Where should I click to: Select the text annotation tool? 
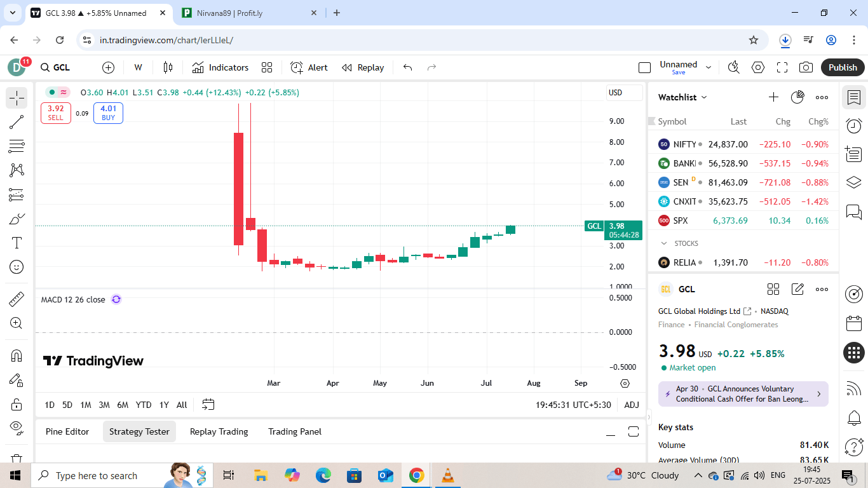pyautogui.click(x=17, y=243)
